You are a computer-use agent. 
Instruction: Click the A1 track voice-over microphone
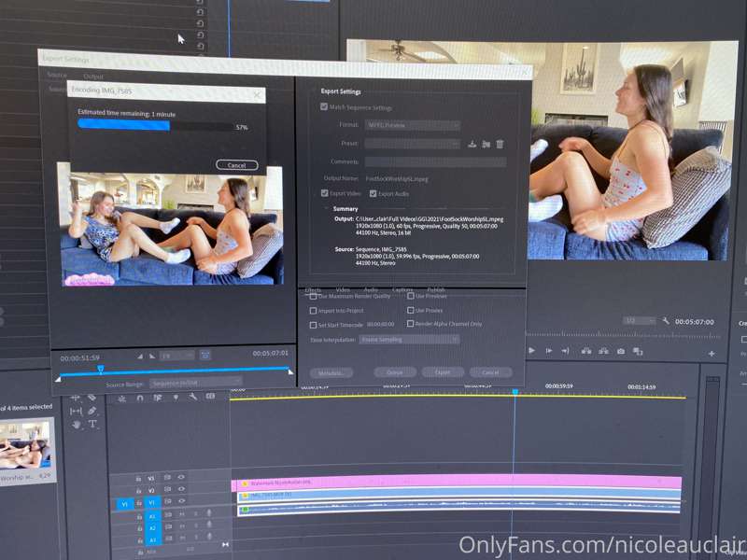pyautogui.click(x=208, y=513)
